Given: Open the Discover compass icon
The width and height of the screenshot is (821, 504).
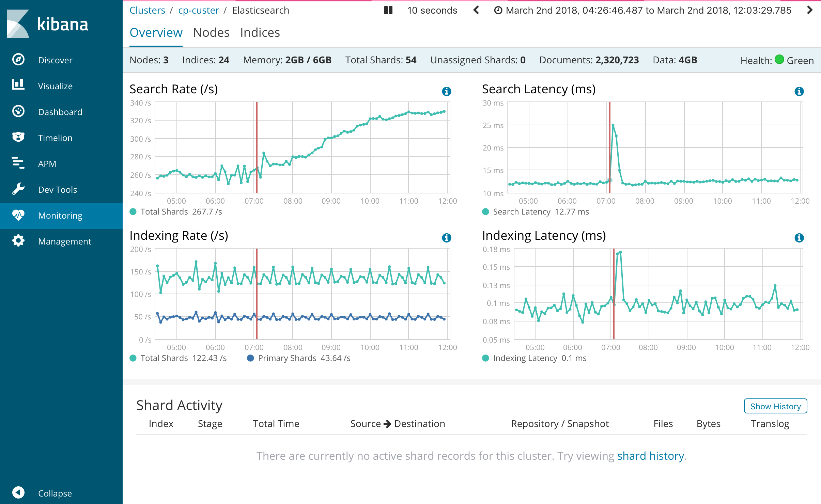Looking at the screenshot, I should (18, 60).
